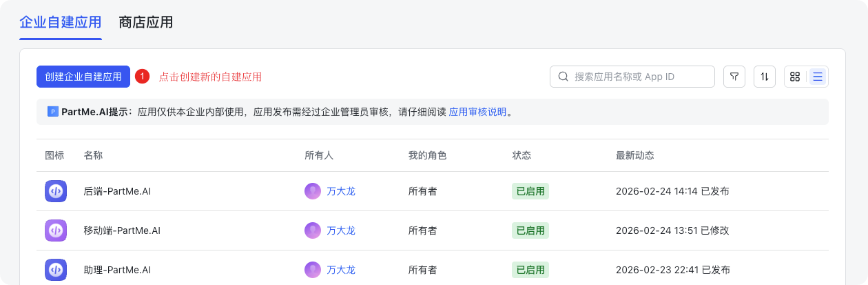Click the filter funnel icon
868x285 pixels.
[x=734, y=77]
